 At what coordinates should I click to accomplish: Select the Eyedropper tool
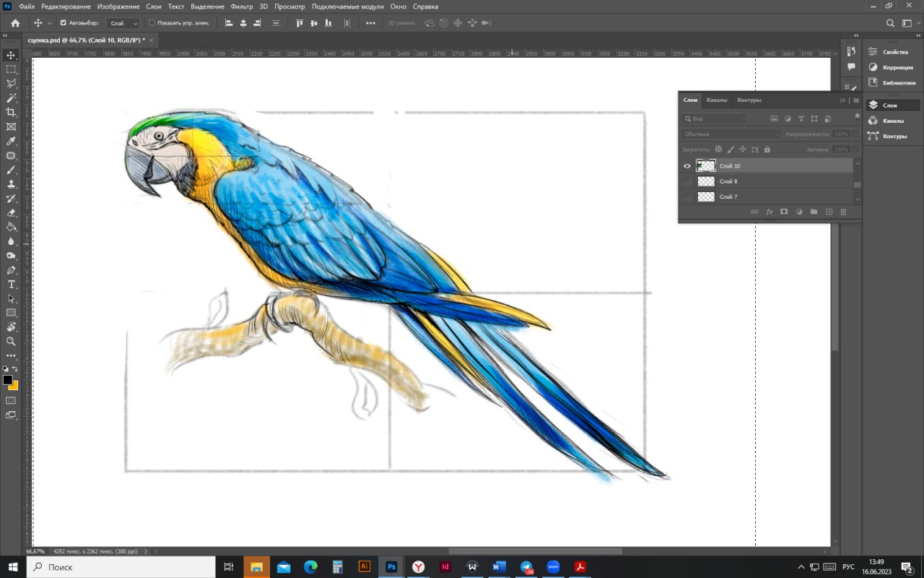coord(11,142)
